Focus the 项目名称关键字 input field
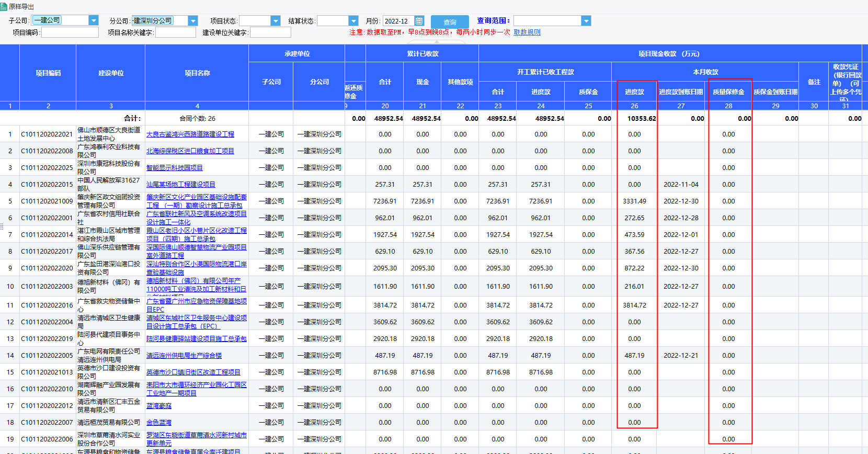Viewport: 868px width, 454px height. click(176, 32)
